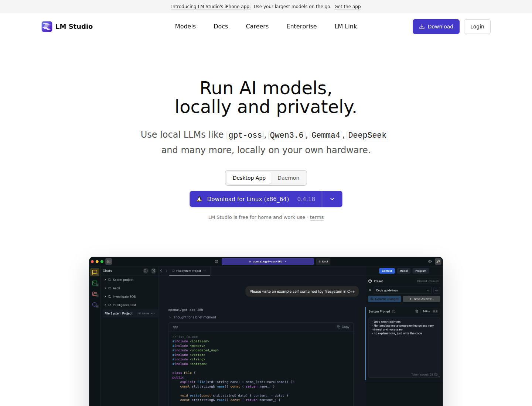Image resolution: width=532 pixels, height=406 pixels.
Task: Click the new chat compose icon
Action: pyautogui.click(x=153, y=271)
